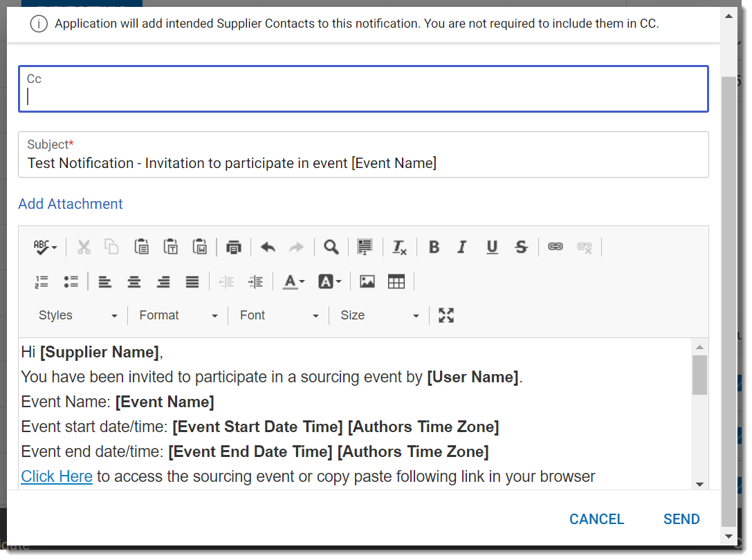
Task: Click the Bold formatting icon
Action: (x=434, y=248)
